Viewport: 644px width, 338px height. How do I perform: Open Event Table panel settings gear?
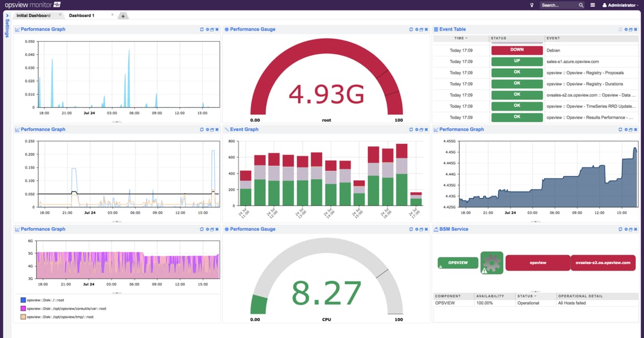[x=626, y=30]
